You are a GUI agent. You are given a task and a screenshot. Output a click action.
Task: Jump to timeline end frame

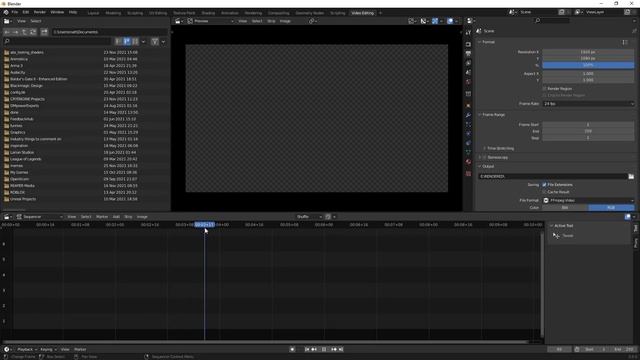[x=341, y=349]
